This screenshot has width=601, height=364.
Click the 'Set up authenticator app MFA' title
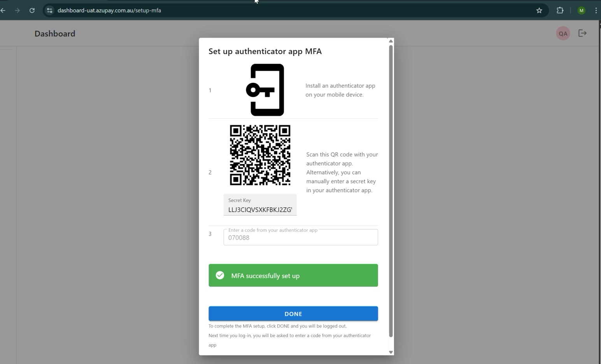tap(265, 51)
